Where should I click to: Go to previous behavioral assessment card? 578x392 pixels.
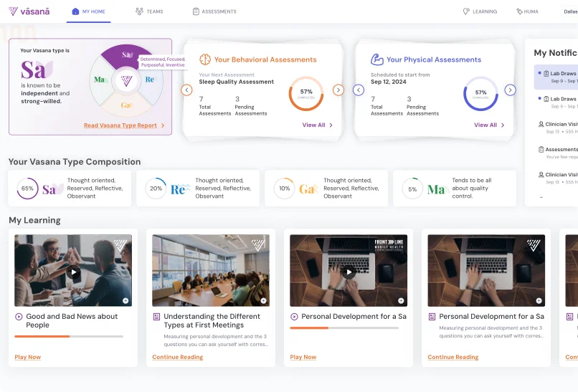pos(186,90)
